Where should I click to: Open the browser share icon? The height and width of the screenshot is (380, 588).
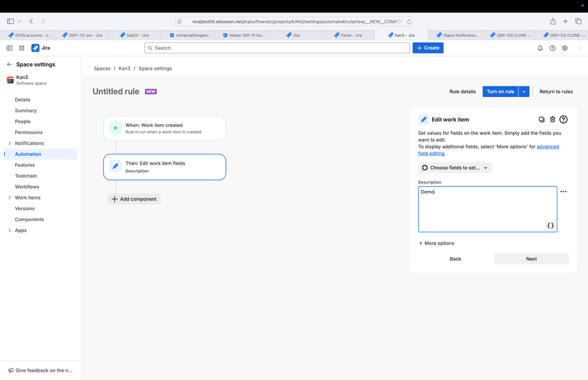pyautogui.click(x=553, y=21)
